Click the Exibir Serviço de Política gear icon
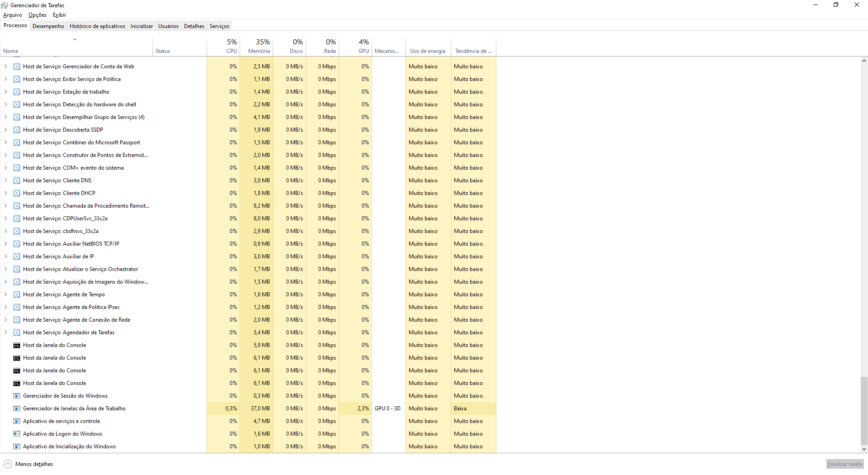 click(17, 79)
